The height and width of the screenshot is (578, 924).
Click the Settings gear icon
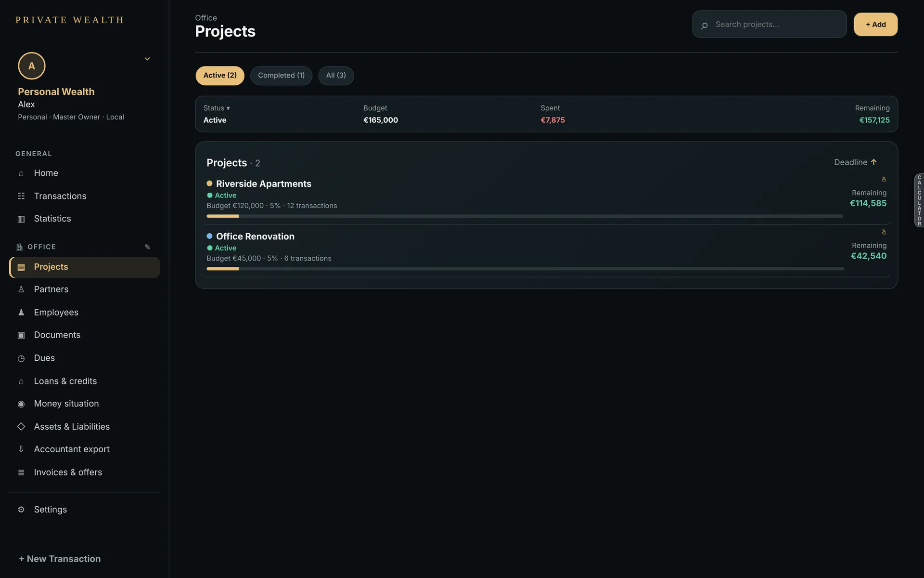click(21, 510)
